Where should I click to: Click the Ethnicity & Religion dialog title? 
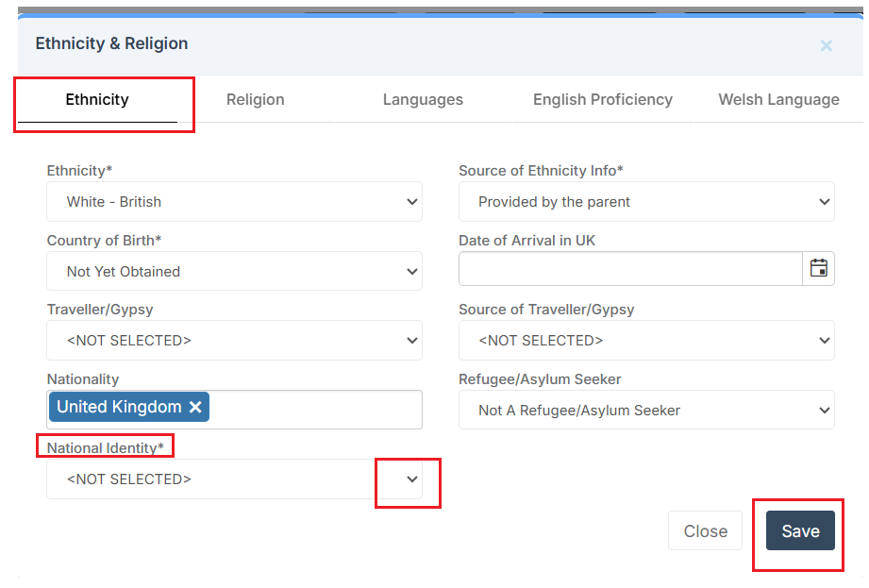click(111, 43)
